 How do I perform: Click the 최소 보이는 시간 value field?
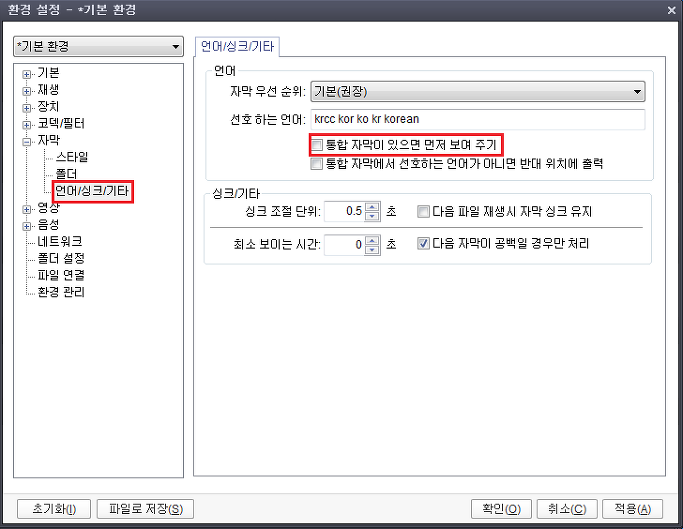click(x=344, y=244)
